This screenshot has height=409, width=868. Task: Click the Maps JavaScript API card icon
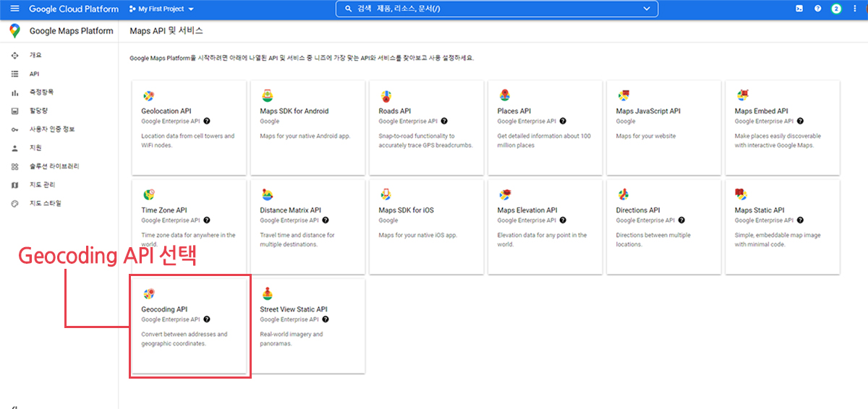coord(623,95)
